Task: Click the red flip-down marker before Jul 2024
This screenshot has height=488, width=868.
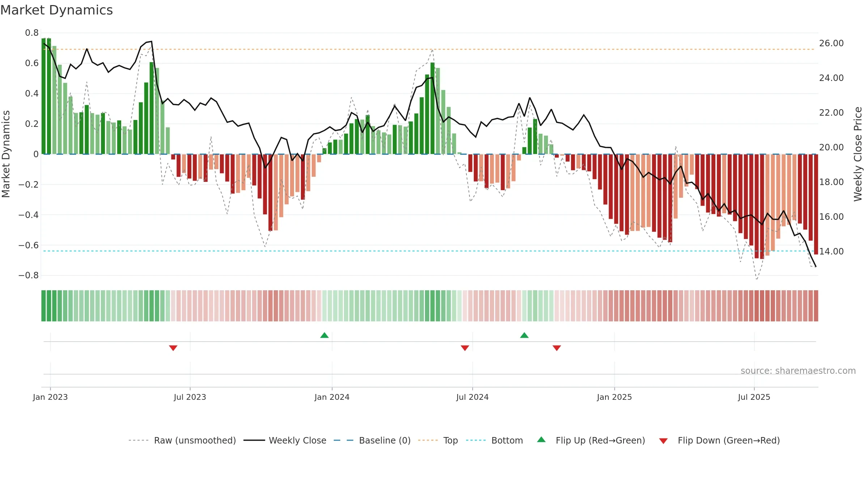Action: pyautogui.click(x=465, y=348)
